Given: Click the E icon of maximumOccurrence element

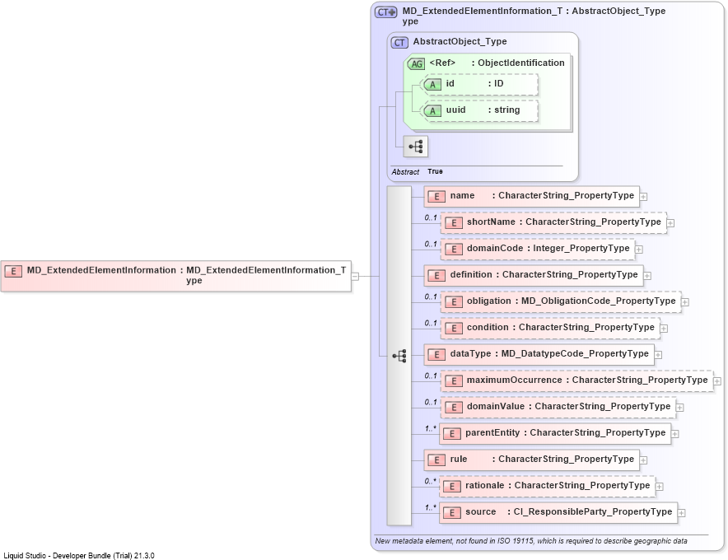Looking at the screenshot, I should point(453,380).
